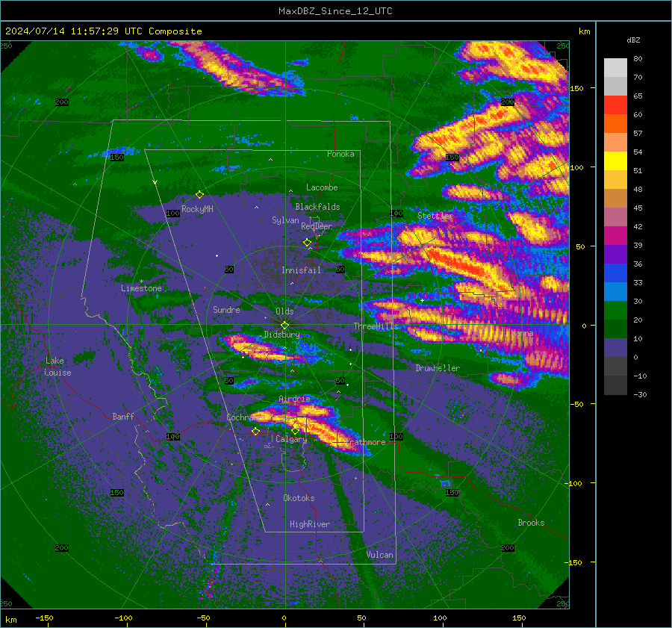Click the 100 tick label on right km axis
This screenshot has width=672, height=628.
point(576,167)
